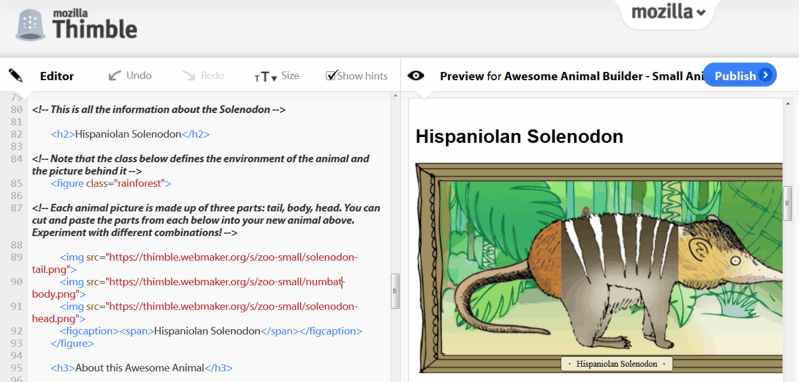Click the Publish button
Image resolution: width=799 pixels, height=382 pixels.
click(x=739, y=75)
